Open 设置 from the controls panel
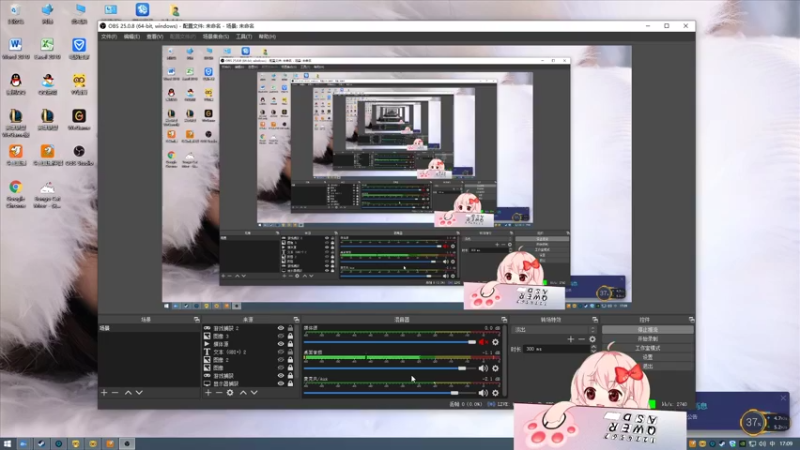Screen dimensions: 800x450 click(647, 358)
